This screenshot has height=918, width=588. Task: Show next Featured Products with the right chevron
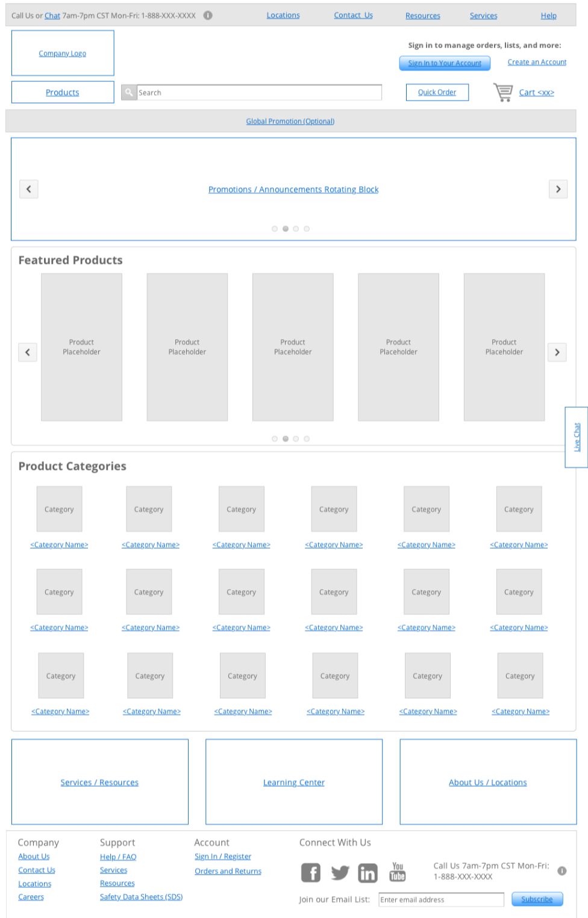[557, 352]
